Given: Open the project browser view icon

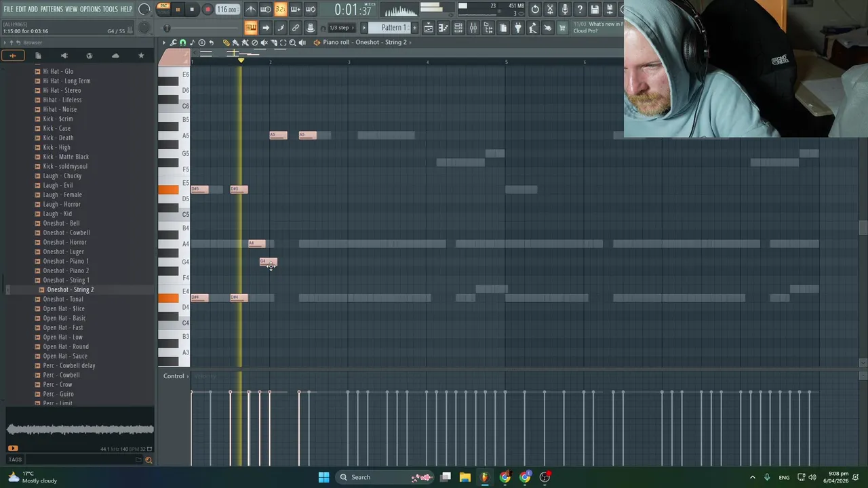Looking at the screenshot, I should pyautogui.click(x=488, y=28).
